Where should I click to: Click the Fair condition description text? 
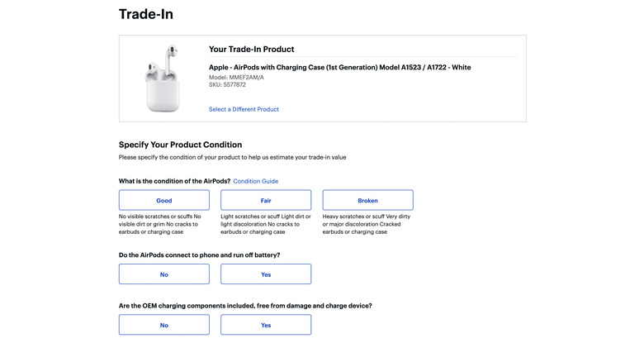(x=266, y=224)
